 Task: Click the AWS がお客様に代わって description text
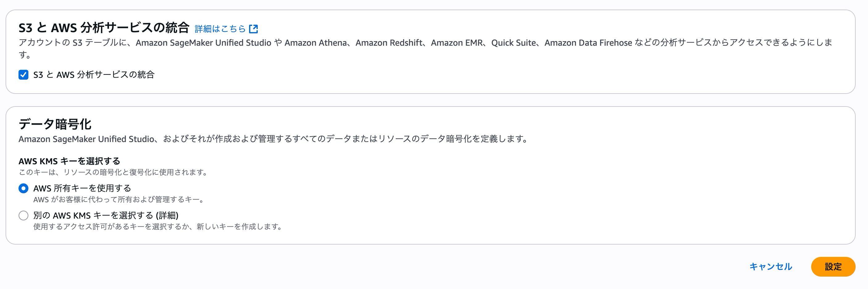pos(119,200)
